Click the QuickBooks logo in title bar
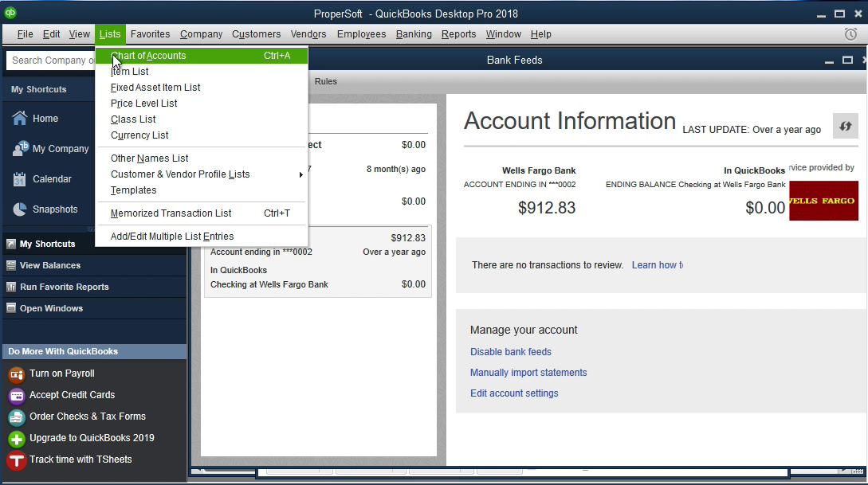 click(10, 13)
